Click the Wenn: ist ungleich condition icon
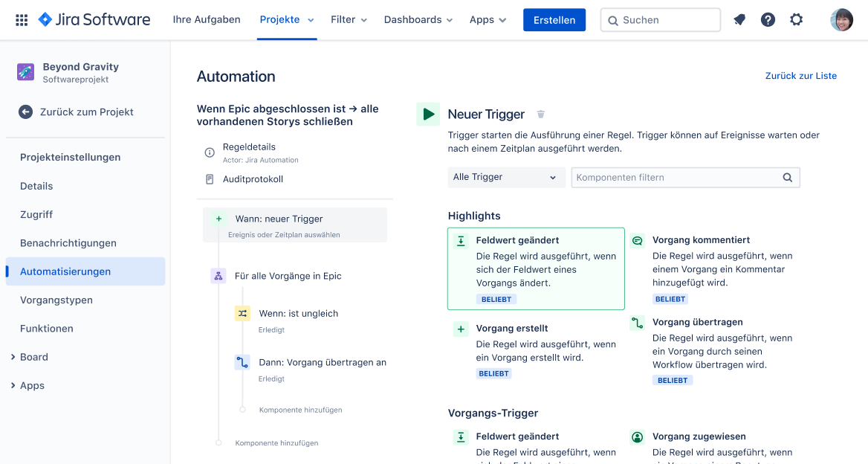Screen dimensions: 868x464 (242, 313)
